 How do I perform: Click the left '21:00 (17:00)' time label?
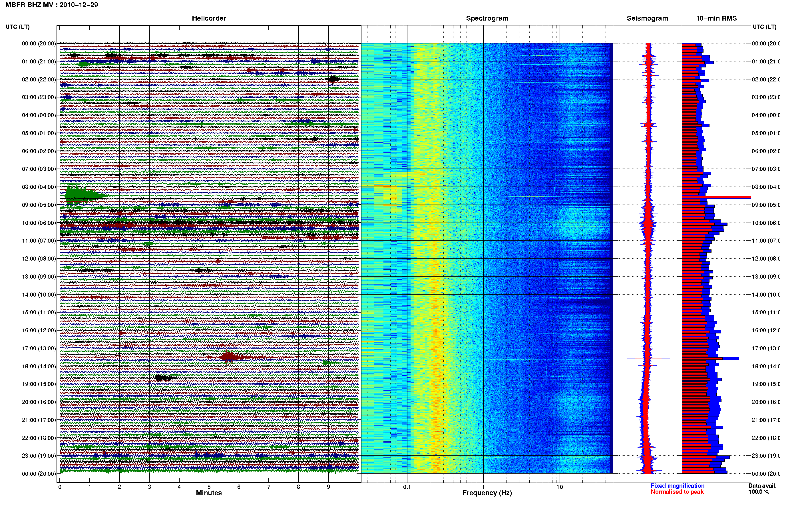pyautogui.click(x=39, y=420)
